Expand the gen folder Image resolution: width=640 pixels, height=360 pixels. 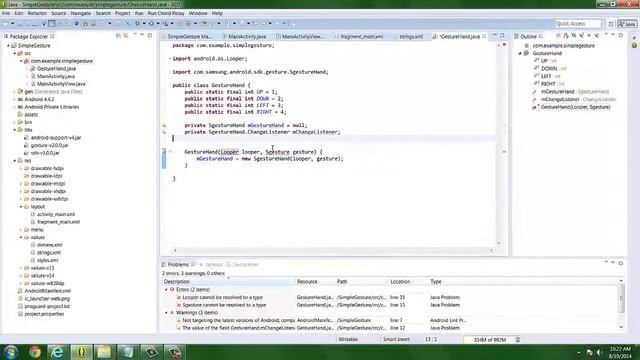15,92
